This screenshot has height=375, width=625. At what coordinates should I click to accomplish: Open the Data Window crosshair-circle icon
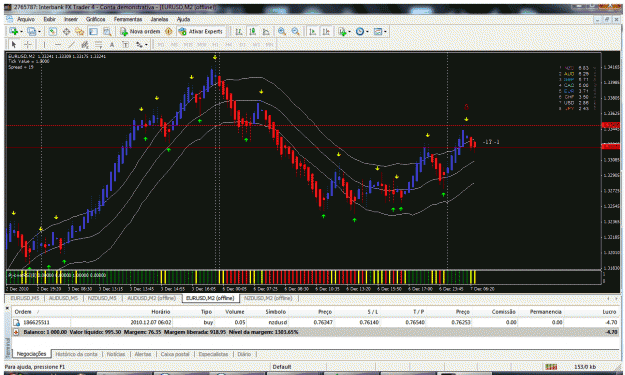coord(66,31)
